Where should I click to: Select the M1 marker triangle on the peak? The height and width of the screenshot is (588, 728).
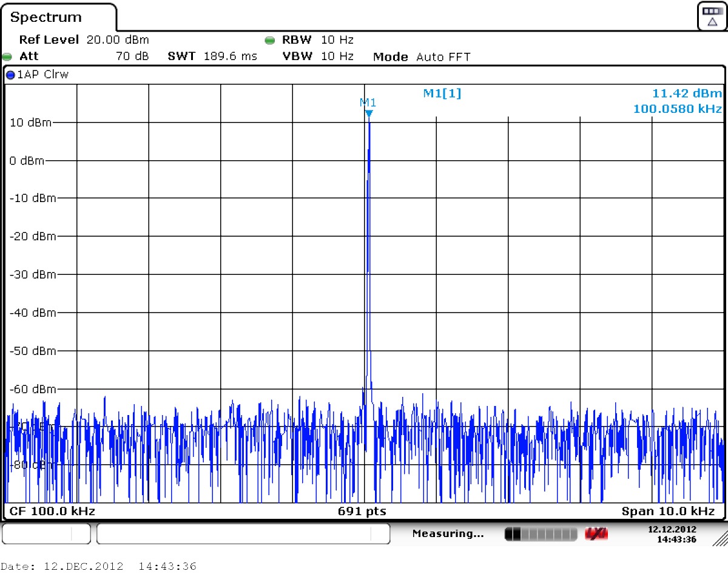click(x=368, y=113)
